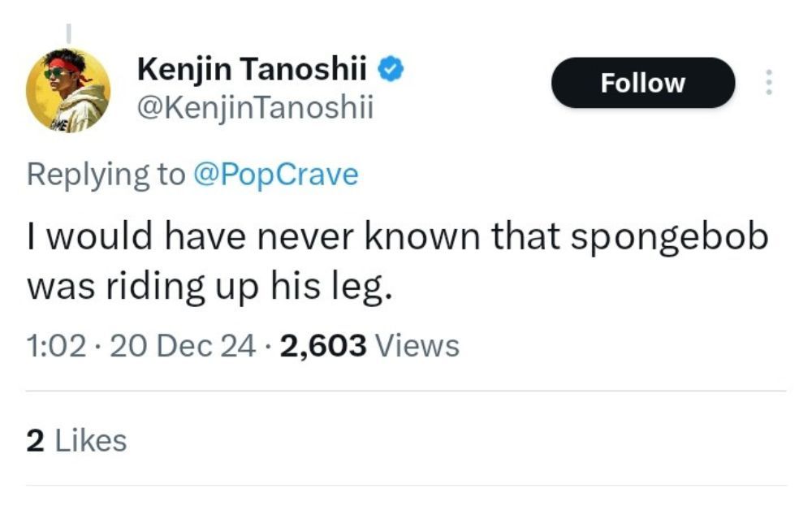Click the 'Replying to' text

click(106, 175)
